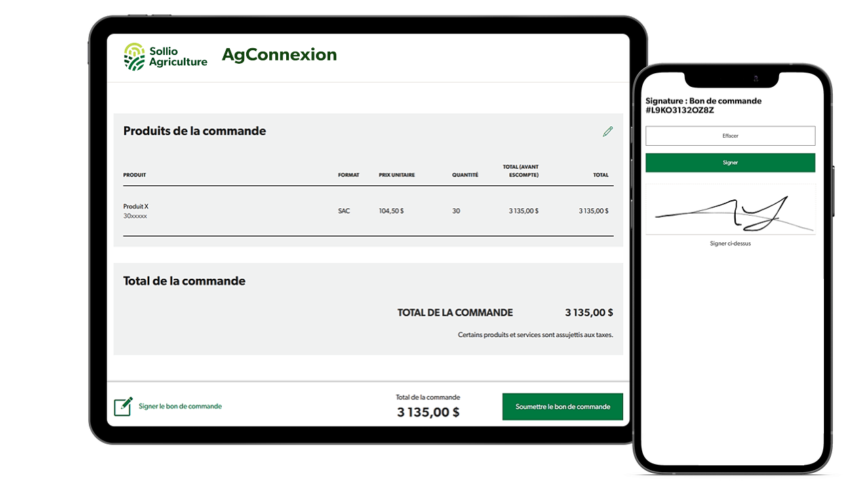
Task: Tap the signature drawing area on phone
Action: [x=730, y=209]
